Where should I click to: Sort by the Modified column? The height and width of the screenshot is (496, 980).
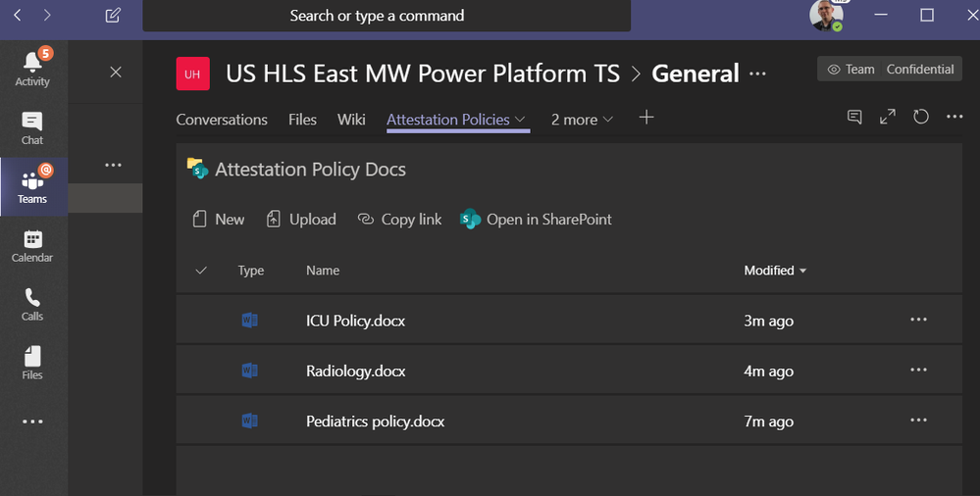(x=775, y=271)
